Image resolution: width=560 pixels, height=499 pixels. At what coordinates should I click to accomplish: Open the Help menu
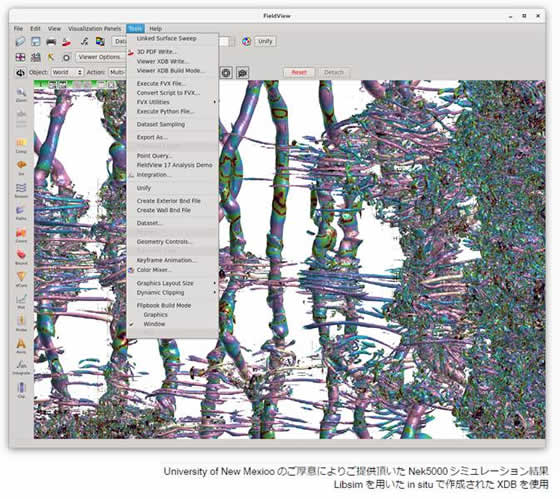click(x=155, y=29)
